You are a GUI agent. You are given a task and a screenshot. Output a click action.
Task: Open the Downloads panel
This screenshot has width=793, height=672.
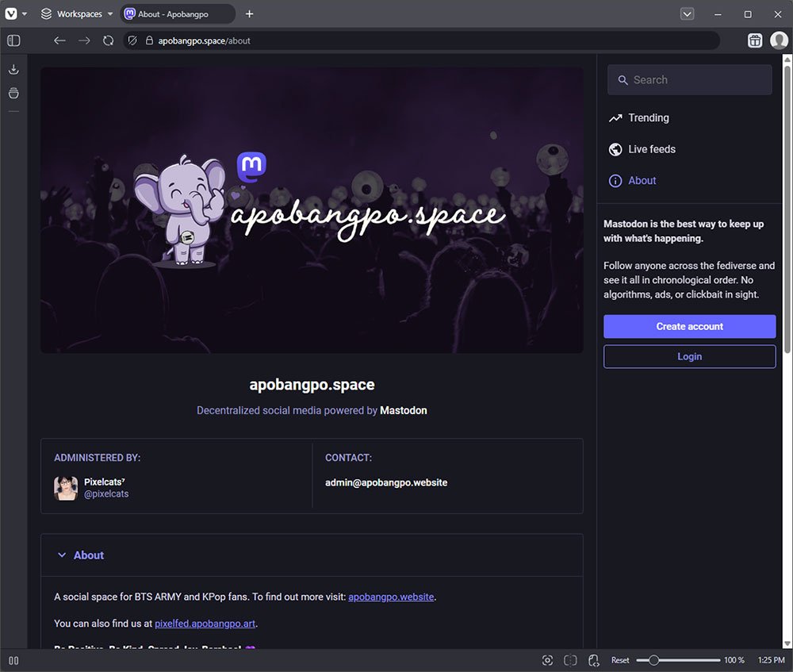tap(13, 69)
